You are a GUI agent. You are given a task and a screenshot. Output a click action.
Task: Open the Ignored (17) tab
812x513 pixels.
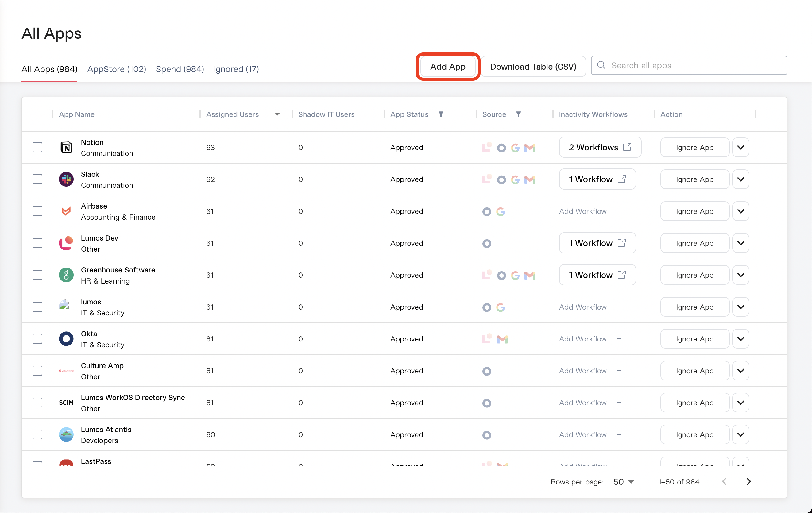click(236, 69)
